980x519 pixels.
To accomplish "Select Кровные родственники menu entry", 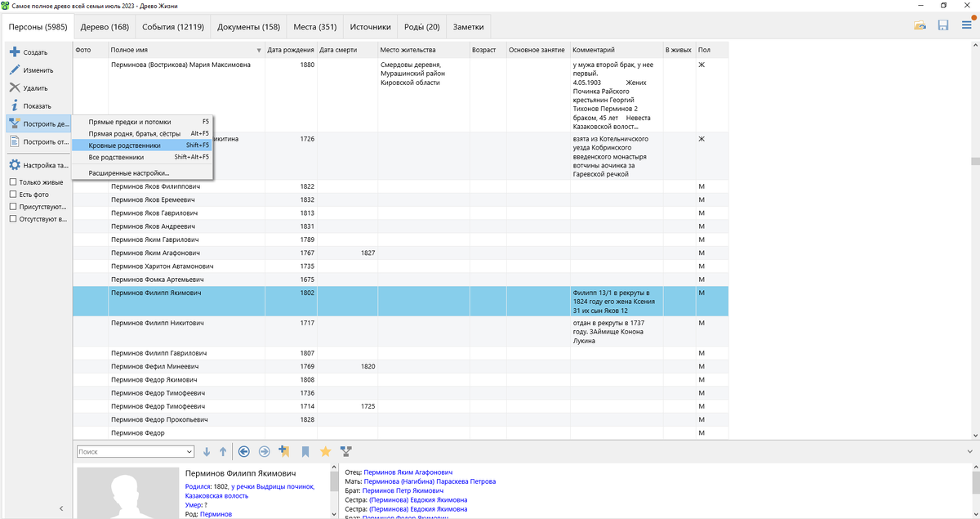I will click(143, 145).
